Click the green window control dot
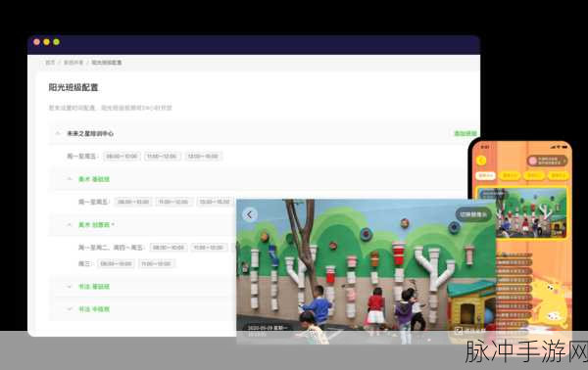Image resolution: width=588 pixels, height=370 pixels. 56,42
